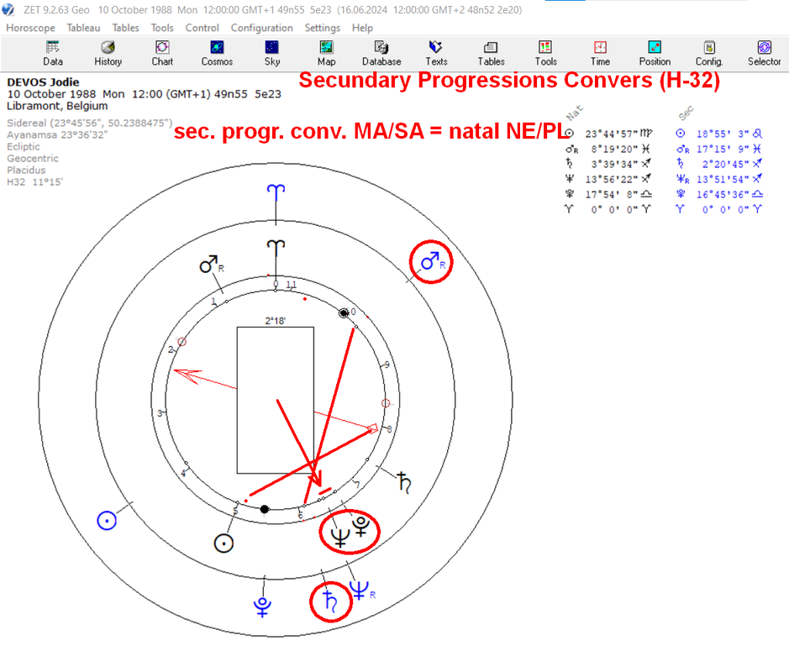
Task: Click the ZET application icon in title bar
Action: point(8,9)
